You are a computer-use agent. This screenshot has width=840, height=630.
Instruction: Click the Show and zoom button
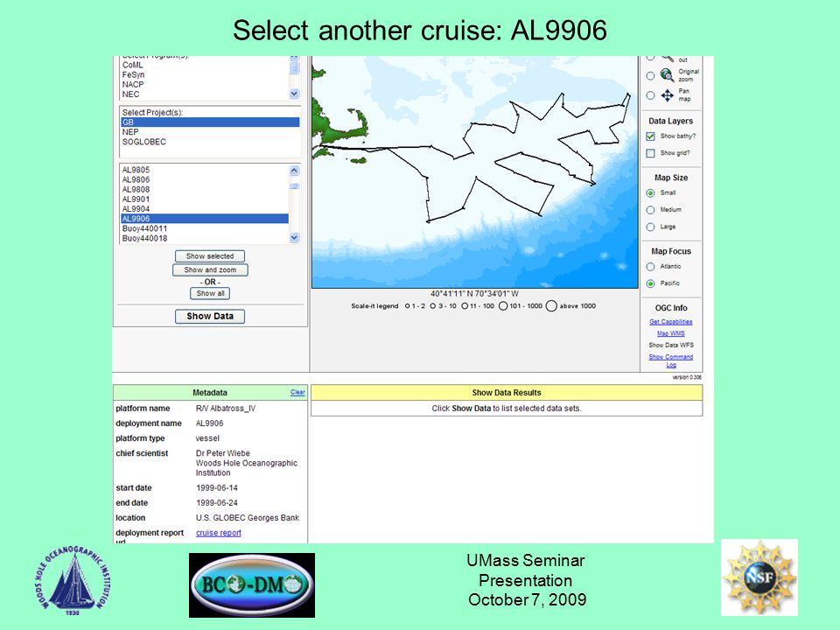(x=210, y=270)
